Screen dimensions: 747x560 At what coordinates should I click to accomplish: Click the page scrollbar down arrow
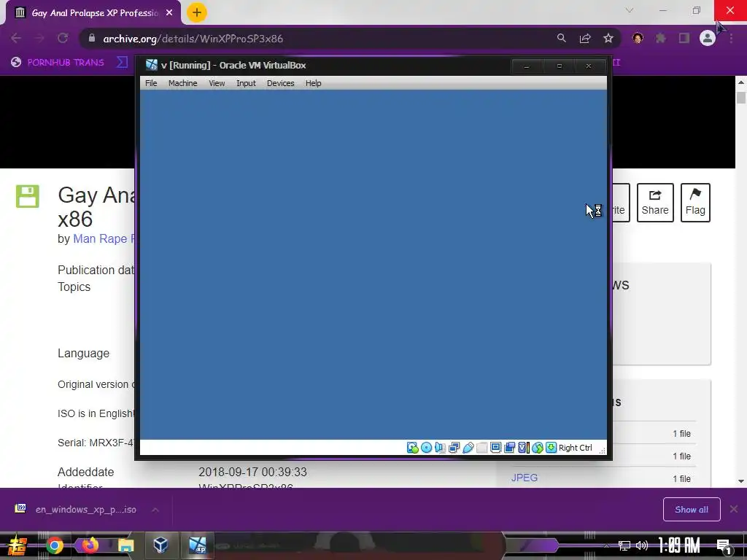click(x=741, y=481)
